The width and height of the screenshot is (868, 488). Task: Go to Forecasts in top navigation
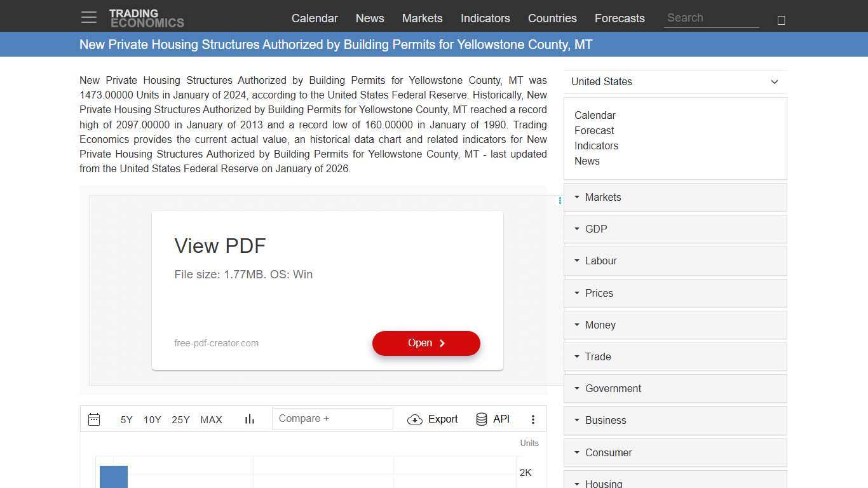tap(620, 18)
